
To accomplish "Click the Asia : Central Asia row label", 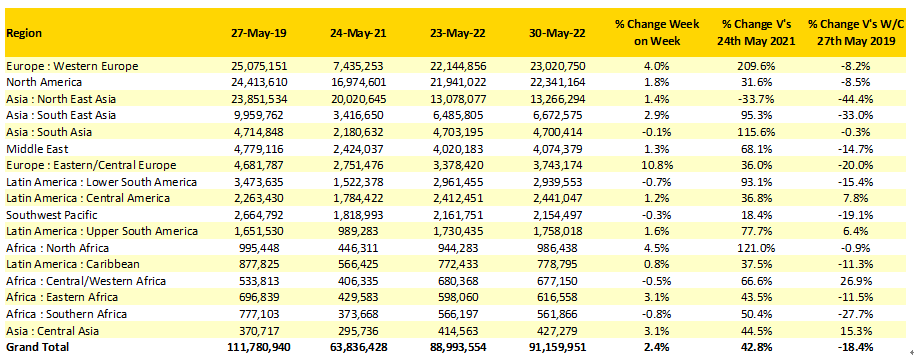I will point(53,331).
